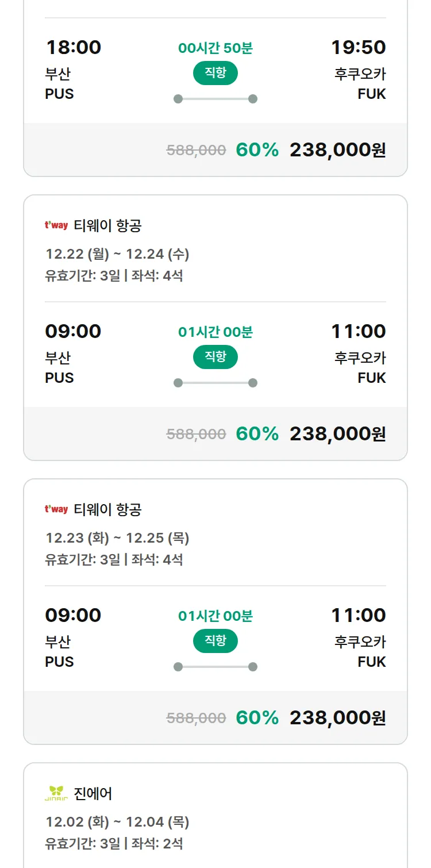Tap the 직항 badge on the 18:00 flight
431x868 pixels.
pos(215,73)
